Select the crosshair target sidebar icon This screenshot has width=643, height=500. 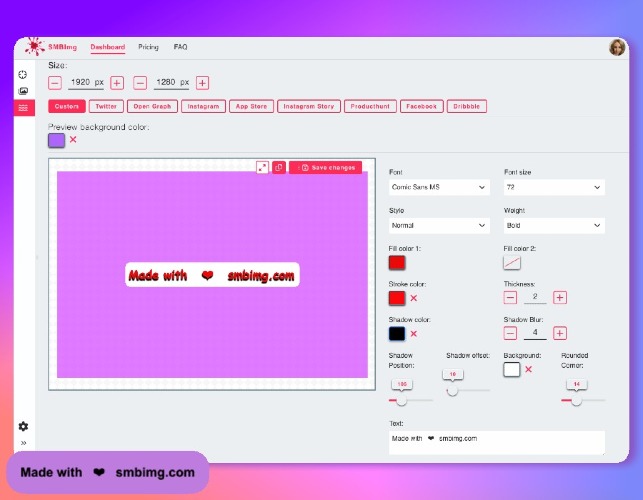click(23, 75)
